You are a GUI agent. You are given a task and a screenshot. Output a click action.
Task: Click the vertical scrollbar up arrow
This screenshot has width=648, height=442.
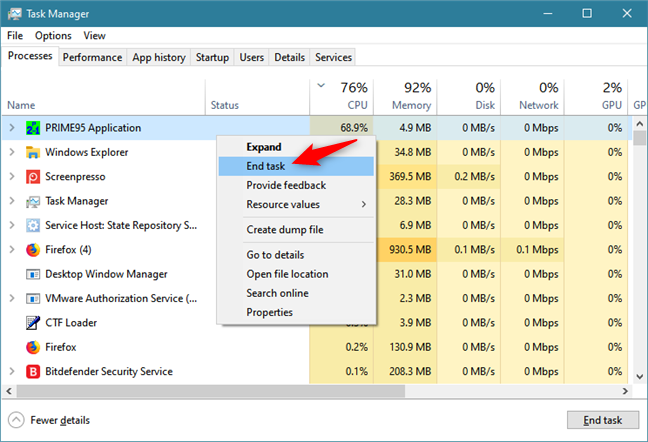640,124
